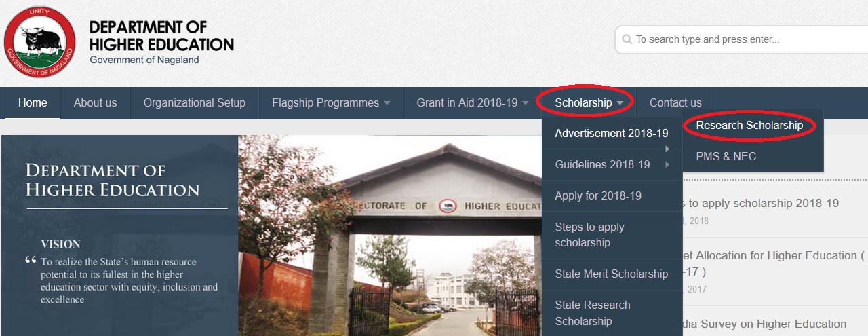This screenshot has height=336, width=868.
Task: Select State Merit Scholarship menu entry
Action: tap(612, 274)
